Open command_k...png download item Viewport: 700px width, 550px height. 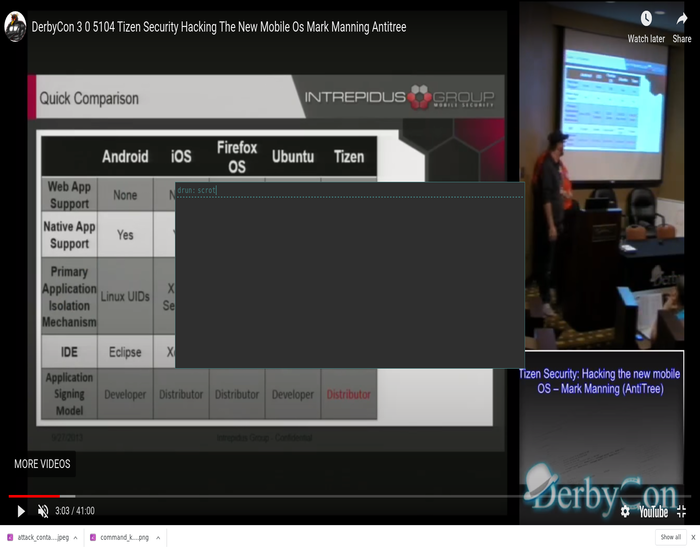click(x=120, y=538)
